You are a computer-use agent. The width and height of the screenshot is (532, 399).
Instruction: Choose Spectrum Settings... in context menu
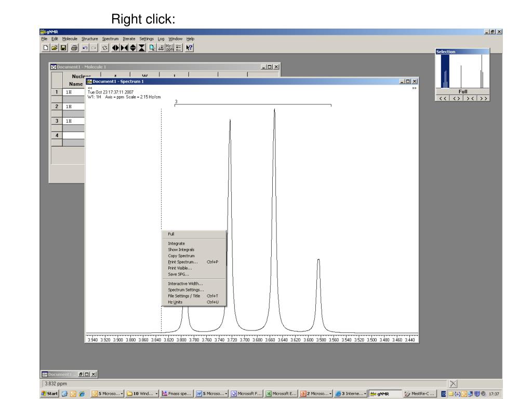click(x=185, y=290)
